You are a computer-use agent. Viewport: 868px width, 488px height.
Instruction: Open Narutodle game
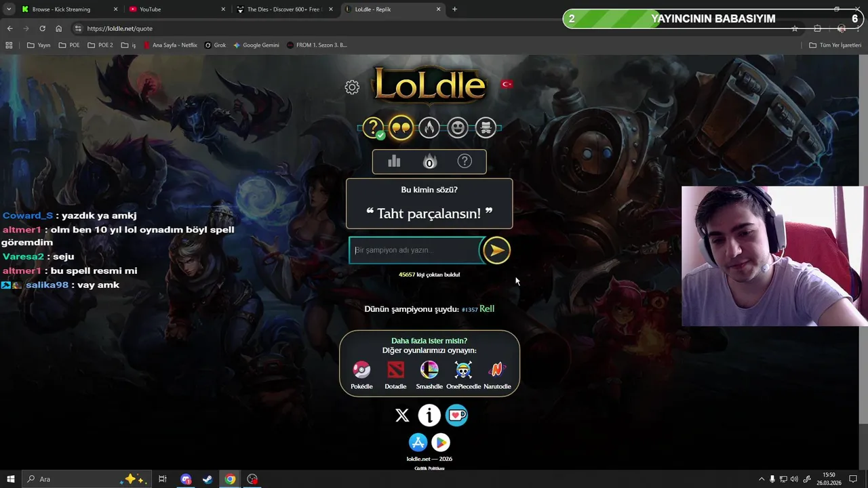coord(497,374)
